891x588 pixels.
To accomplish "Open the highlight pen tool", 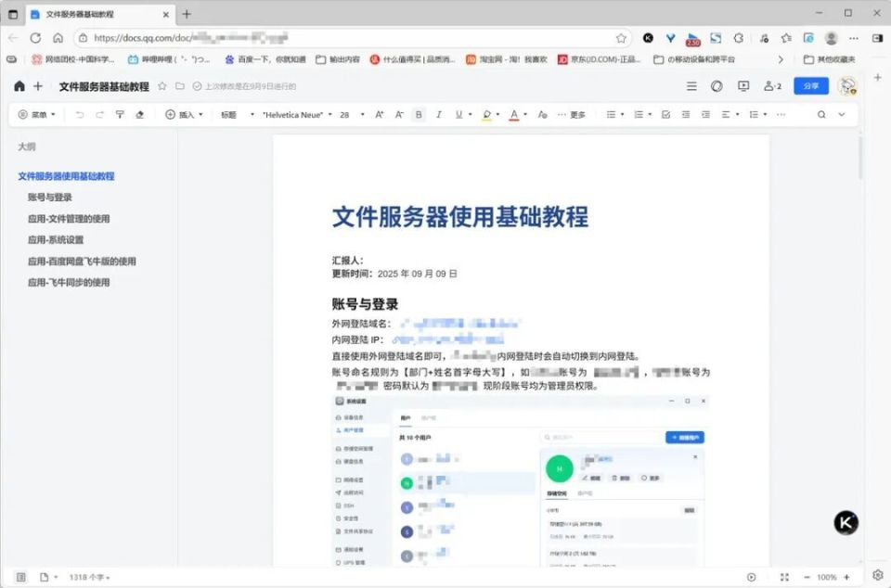I will point(486,115).
